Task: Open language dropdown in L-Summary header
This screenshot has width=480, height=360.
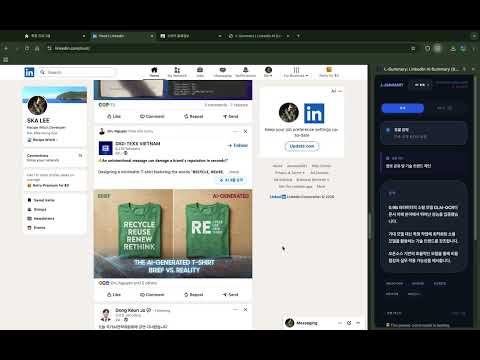Action: pos(421,85)
